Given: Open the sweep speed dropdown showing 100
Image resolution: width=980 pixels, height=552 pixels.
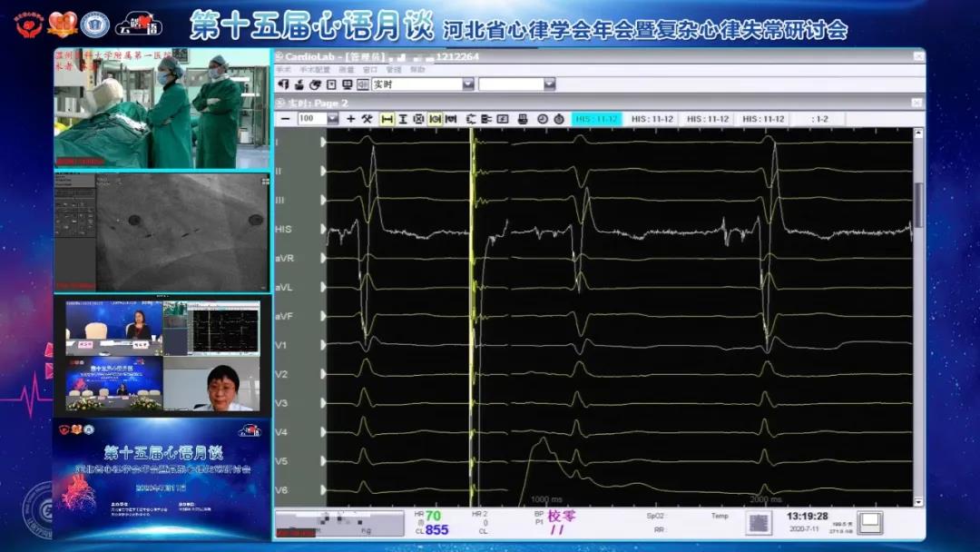Looking at the screenshot, I should coord(332,119).
